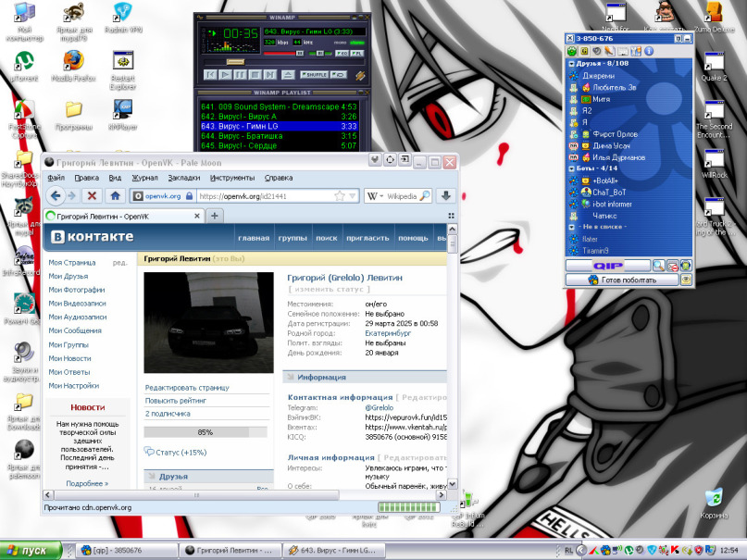Viewport: 747px width, 560px height.
Task: Open the Pale Moon downloads arrow button
Action: point(446,195)
